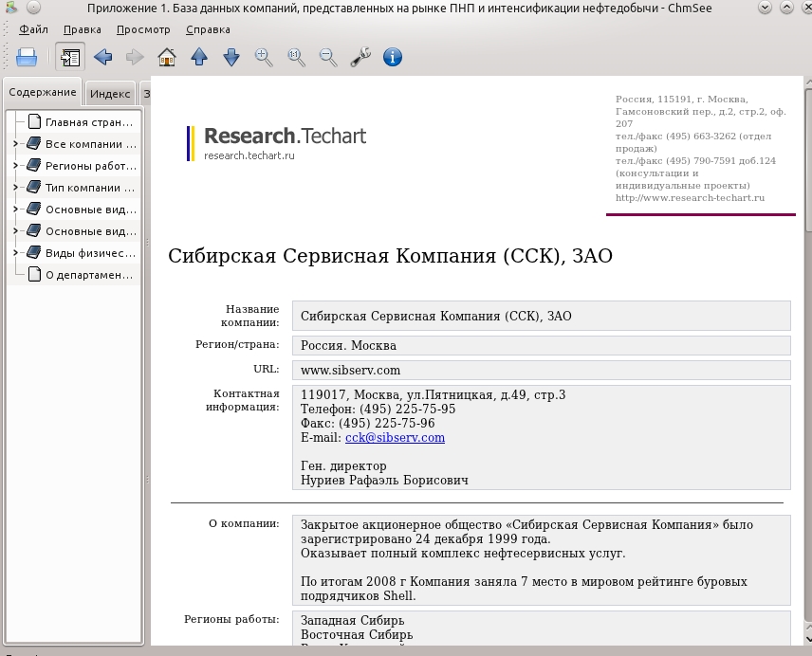Image resolution: width=812 pixels, height=656 pixels.
Task: Click Телефон: (495) 225-75-95 text
Action: click(x=378, y=410)
